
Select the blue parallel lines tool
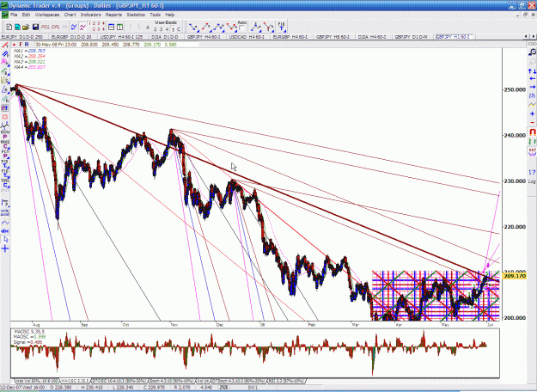[5, 54]
